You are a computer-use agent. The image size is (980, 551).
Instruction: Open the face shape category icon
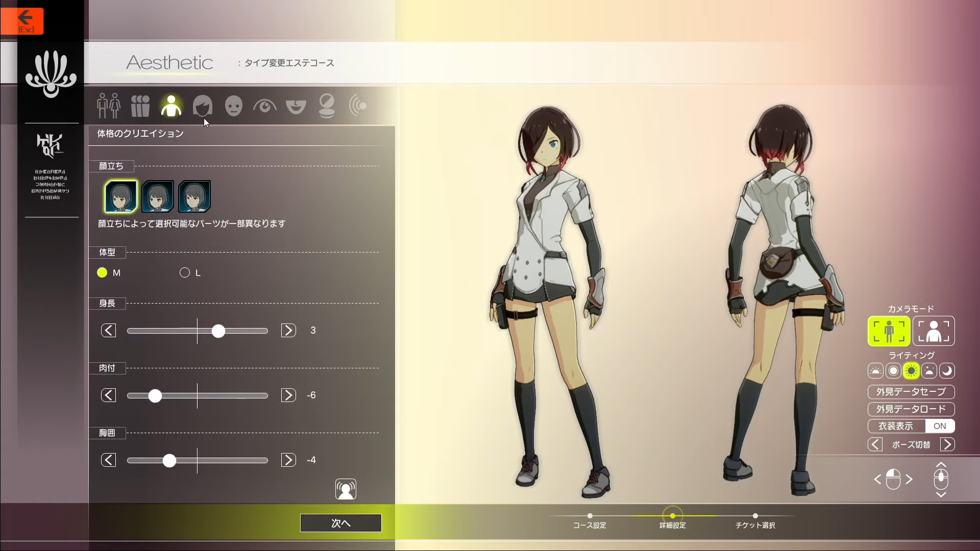[x=233, y=106]
